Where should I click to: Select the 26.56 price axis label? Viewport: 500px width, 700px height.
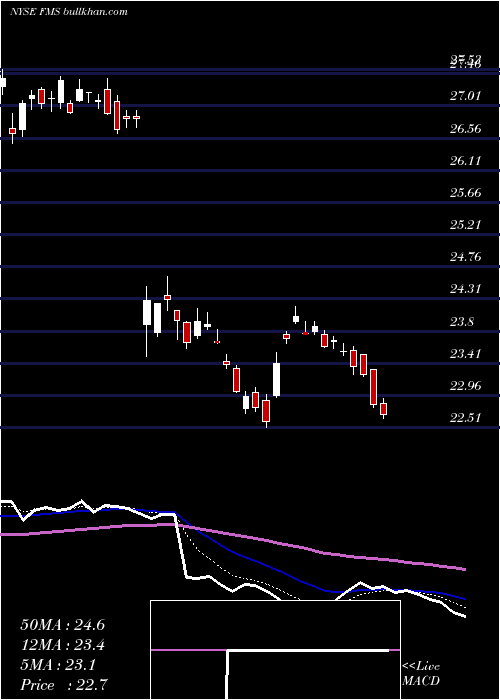click(466, 129)
